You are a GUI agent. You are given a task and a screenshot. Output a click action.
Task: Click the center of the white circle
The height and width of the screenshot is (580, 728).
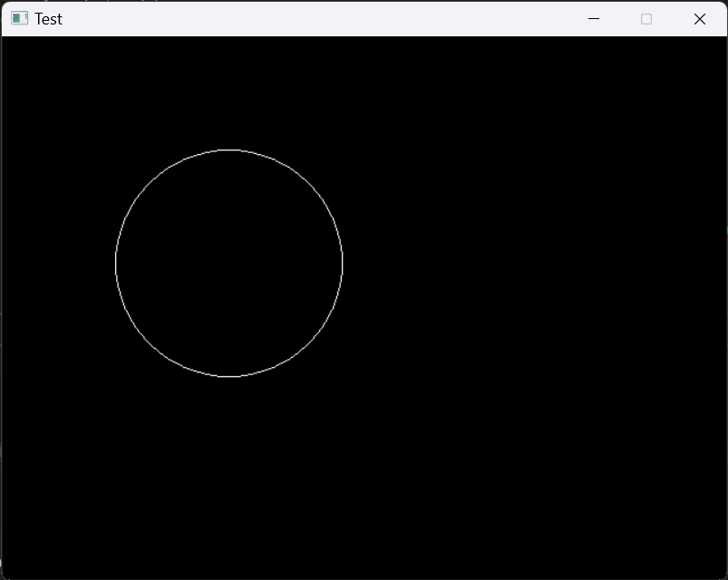click(x=229, y=262)
